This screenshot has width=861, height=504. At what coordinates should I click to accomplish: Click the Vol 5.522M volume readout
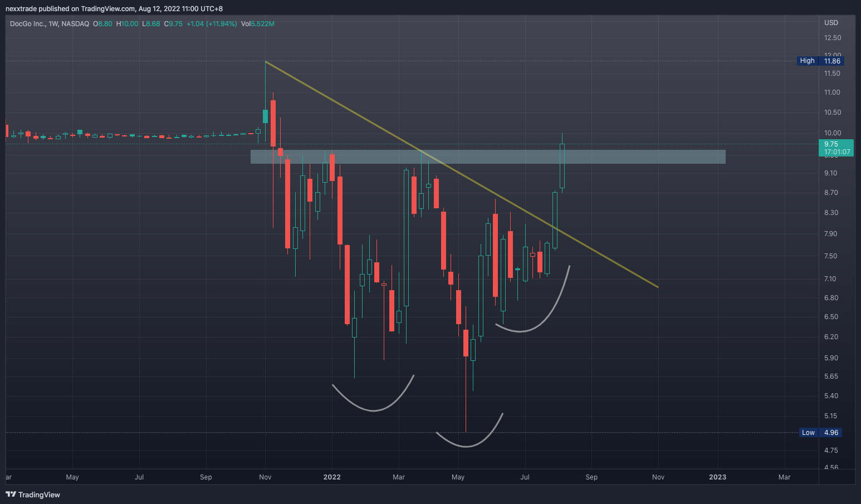tap(258, 24)
